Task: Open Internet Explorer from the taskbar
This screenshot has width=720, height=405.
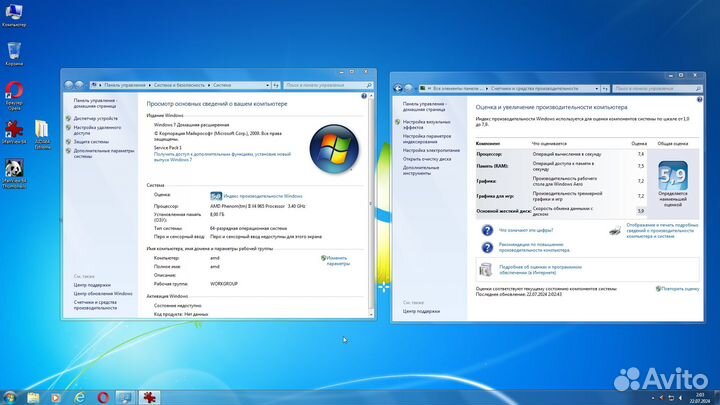Action: [79, 397]
